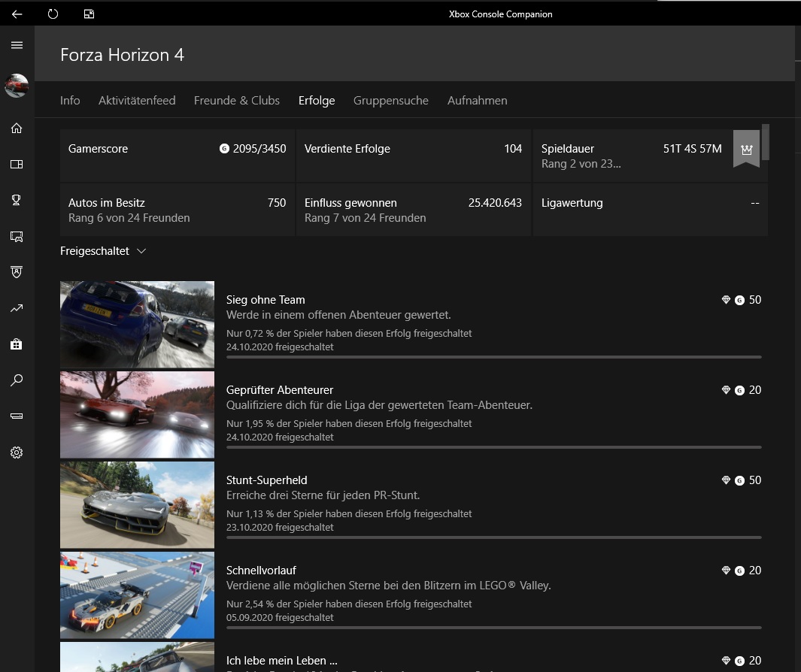Click the progress bar under Stunt-Superheld
Screen dimensions: 801x672
(x=494, y=537)
